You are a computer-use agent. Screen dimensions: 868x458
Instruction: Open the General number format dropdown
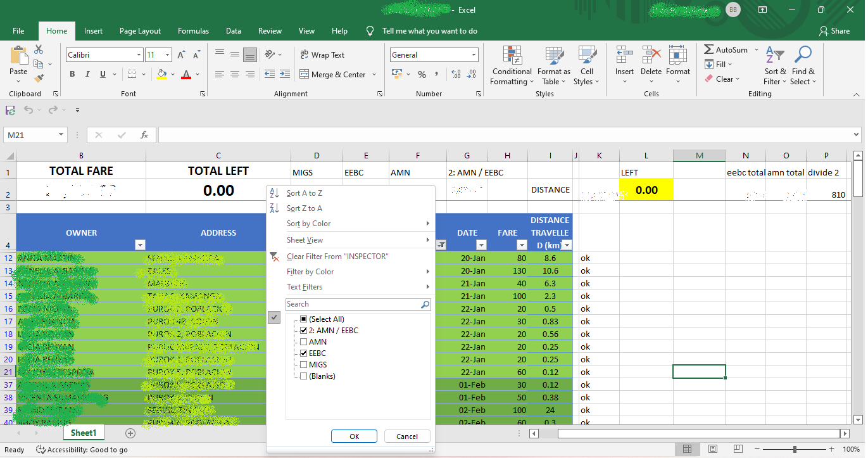pos(474,55)
